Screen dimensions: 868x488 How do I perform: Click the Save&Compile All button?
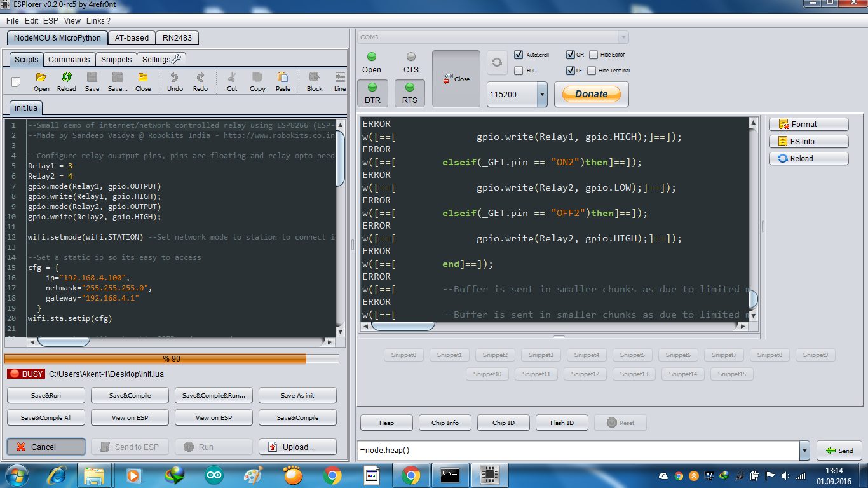point(46,417)
